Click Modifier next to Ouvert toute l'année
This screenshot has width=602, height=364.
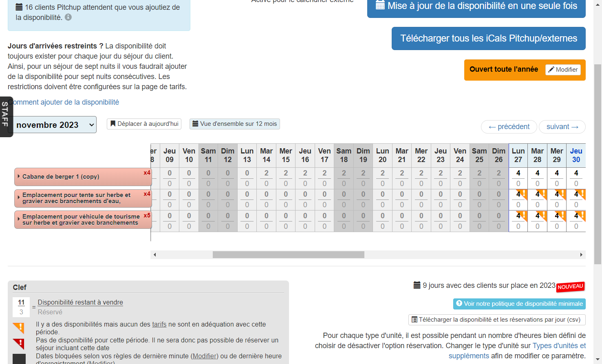tap(563, 70)
